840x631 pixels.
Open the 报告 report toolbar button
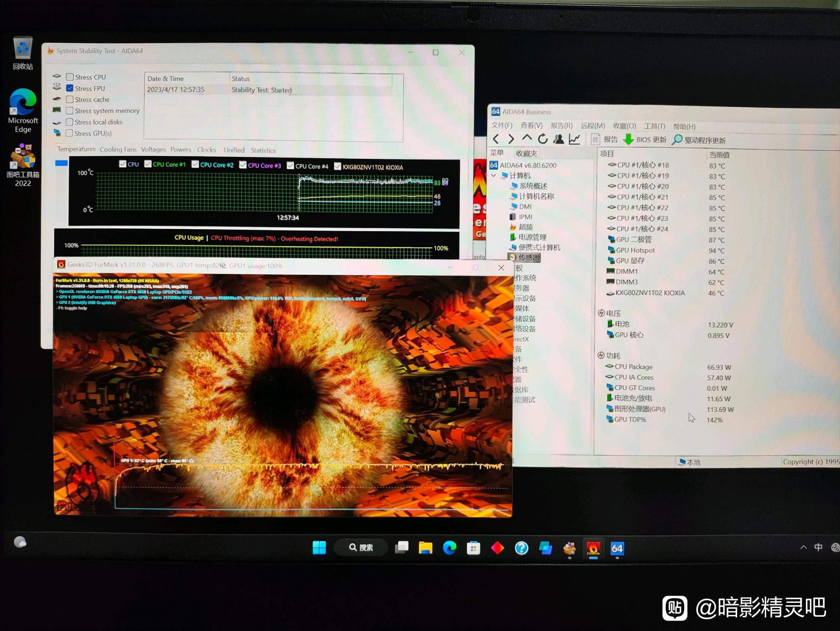[x=604, y=139]
